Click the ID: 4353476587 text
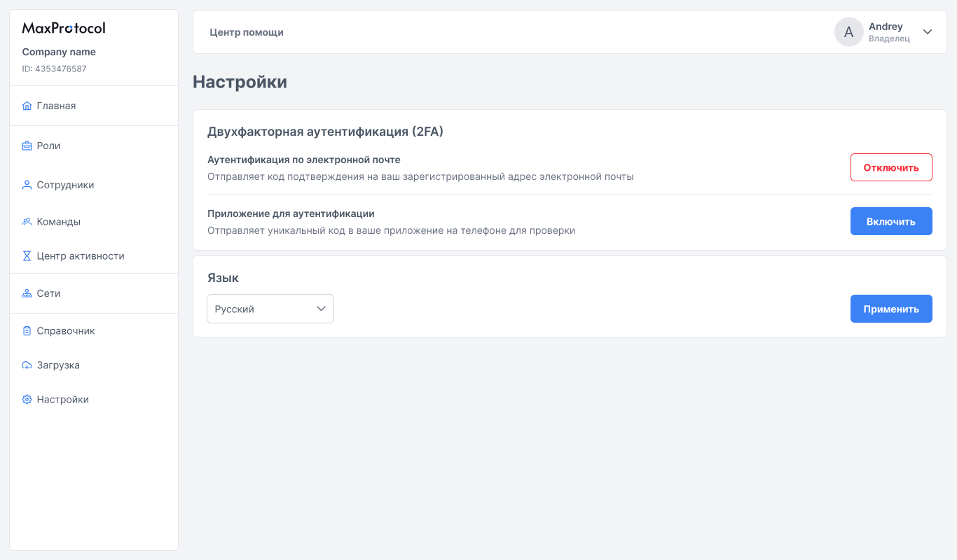The height and width of the screenshot is (560, 957). click(54, 69)
